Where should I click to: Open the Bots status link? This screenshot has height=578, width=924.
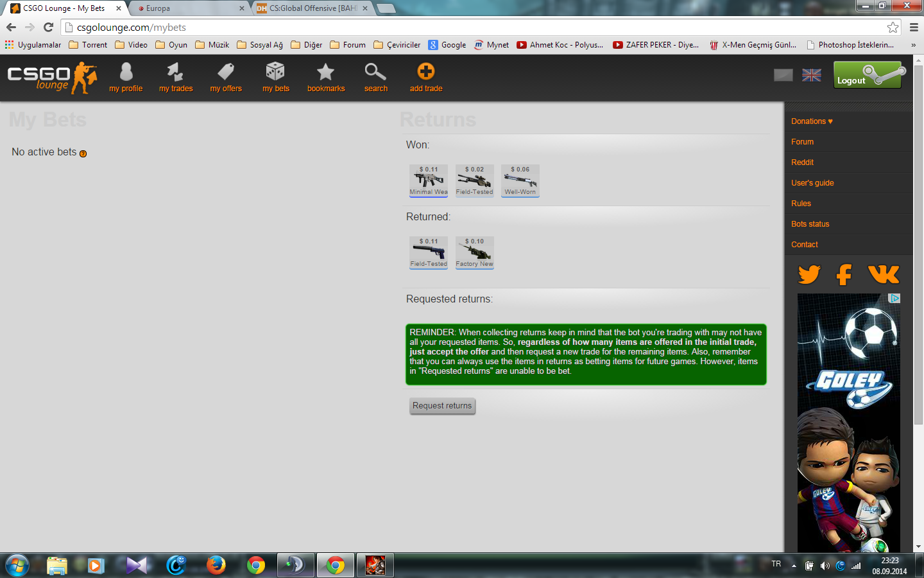click(x=810, y=224)
